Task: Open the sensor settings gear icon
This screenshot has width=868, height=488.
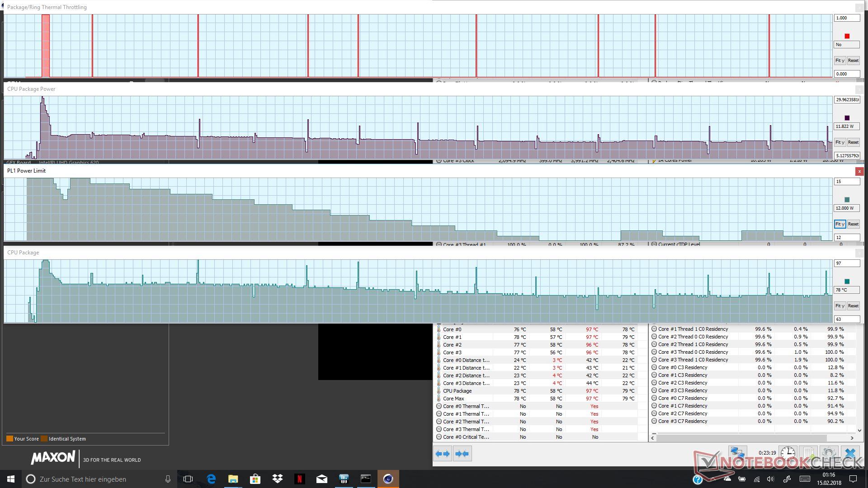Action: click(x=829, y=453)
